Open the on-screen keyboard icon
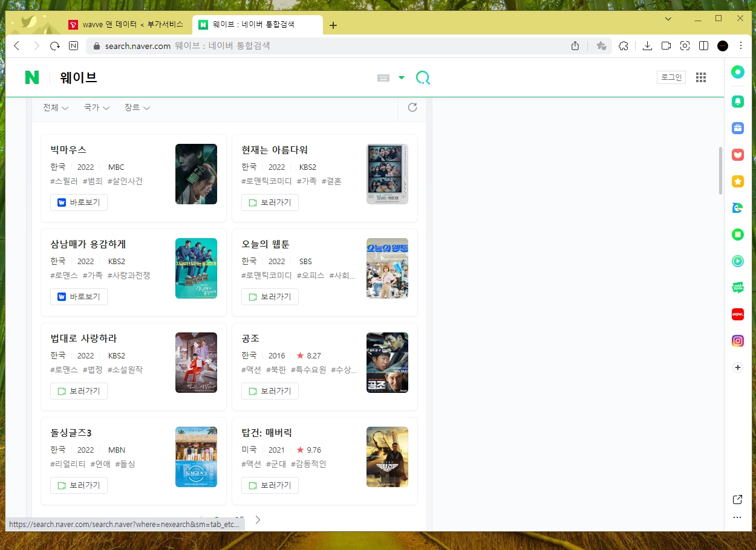Viewport: 756px width, 550px height. pyautogui.click(x=383, y=77)
